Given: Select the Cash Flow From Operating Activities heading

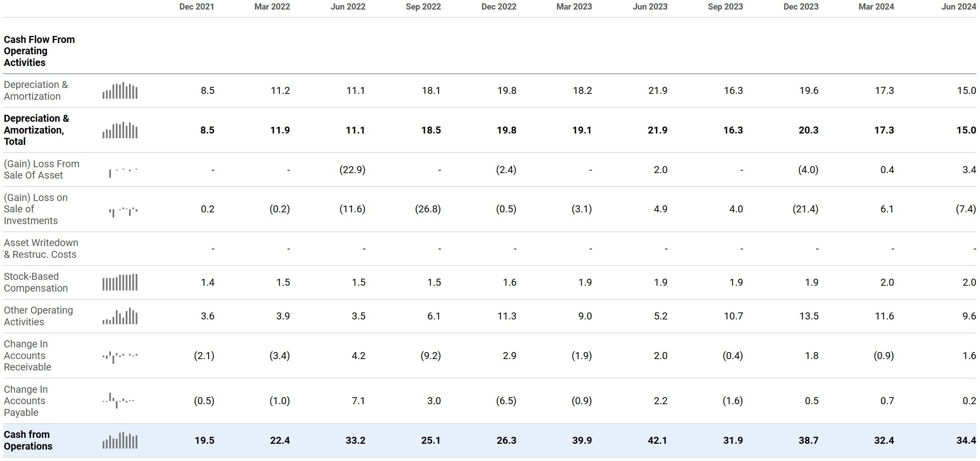Looking at the screenshot, I should coord(39,51).
